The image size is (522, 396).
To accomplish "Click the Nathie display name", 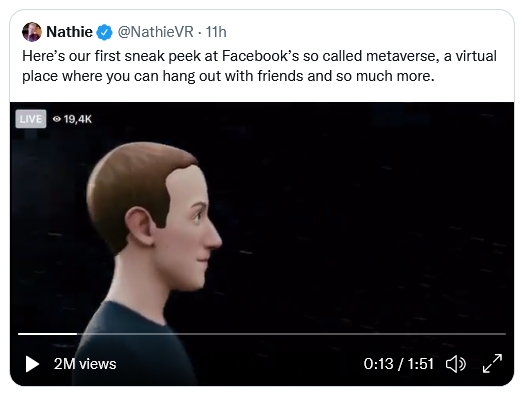I will point(69,32).
